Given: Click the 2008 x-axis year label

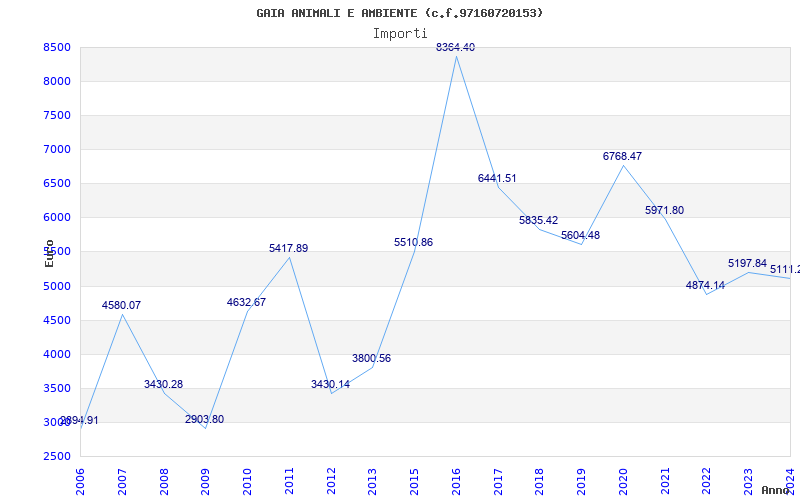Looking at the screenshot, I should 164,482.
